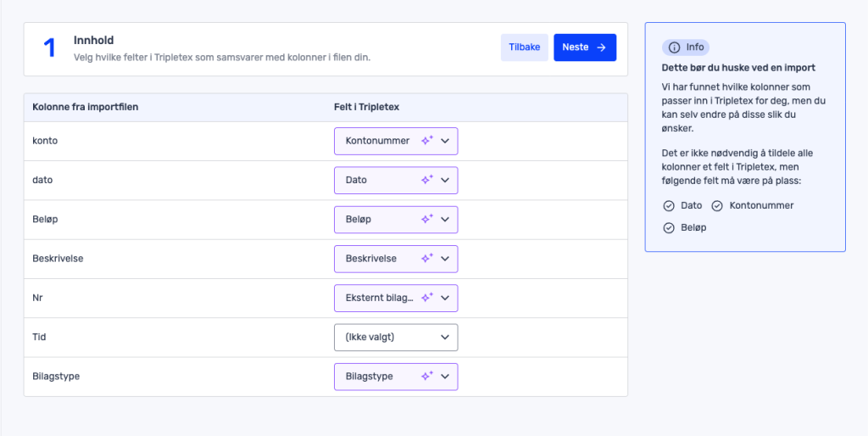Open the Kontonummer dropdown for konto
The image size is (868, 436).
coord(396,141)
